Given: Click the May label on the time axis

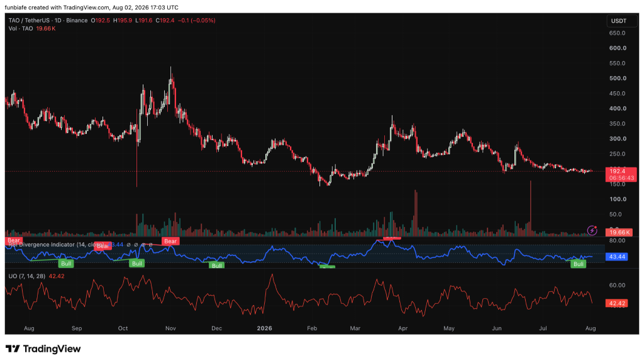Looking at the screenshot, I should point(449,328).
